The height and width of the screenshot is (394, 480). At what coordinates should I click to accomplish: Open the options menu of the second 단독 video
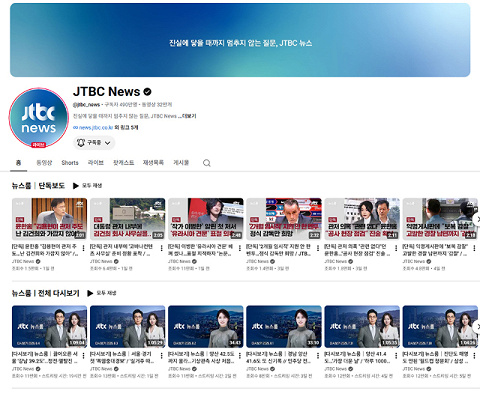pos(162,248)
